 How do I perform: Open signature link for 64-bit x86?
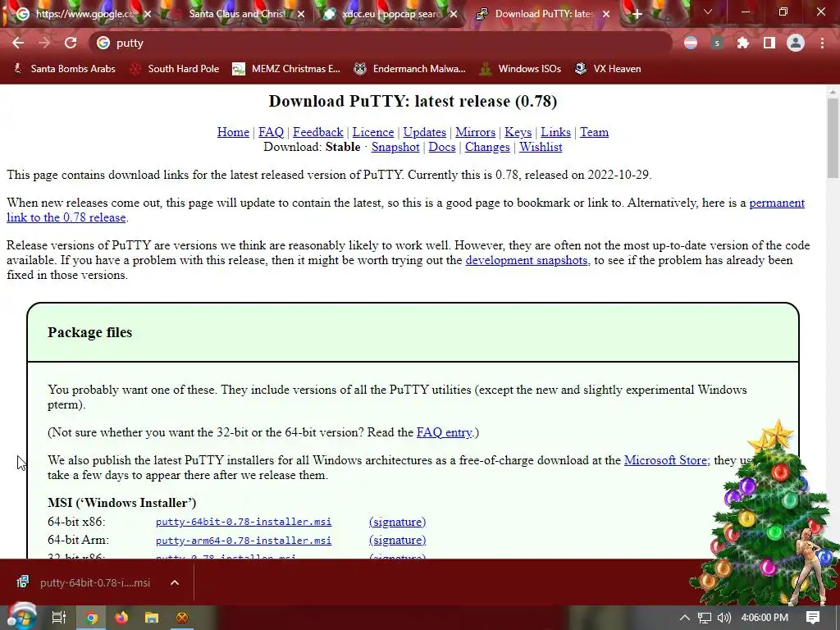pyautogui.click(x=398, y=522)
